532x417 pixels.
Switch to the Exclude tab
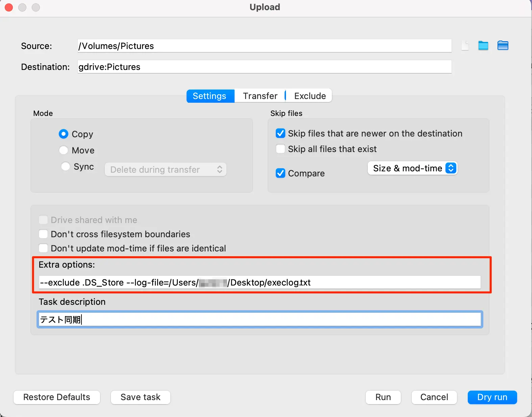coord(310,96)
